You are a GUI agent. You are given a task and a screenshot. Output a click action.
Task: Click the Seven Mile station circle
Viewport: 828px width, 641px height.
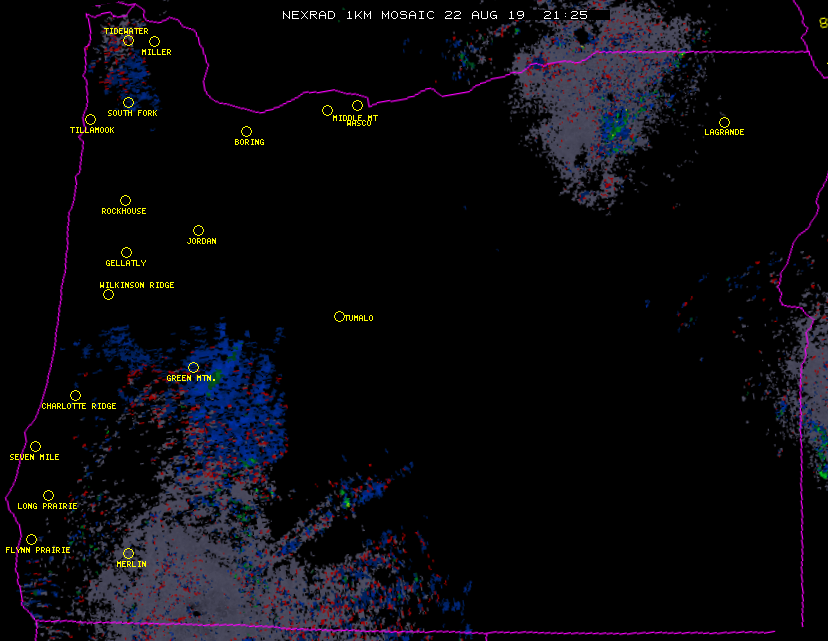[x=35, y=447]
